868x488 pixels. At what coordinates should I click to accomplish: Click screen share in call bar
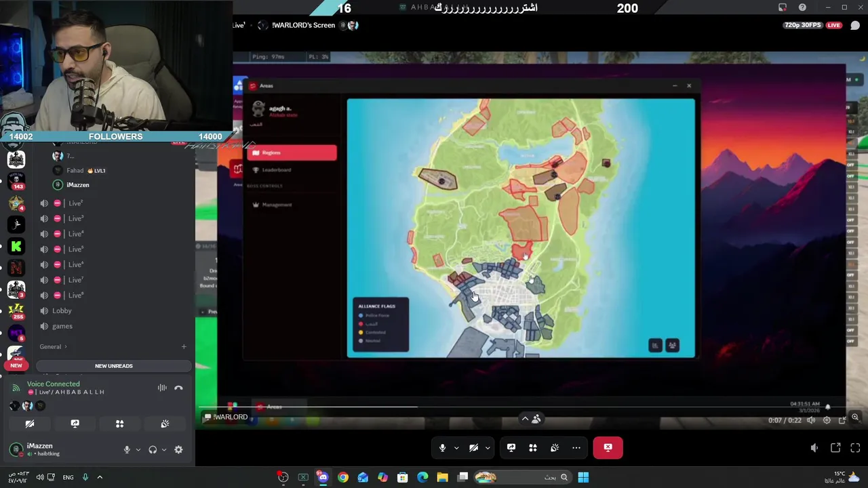pyautogui.click(x=511, y=447)
